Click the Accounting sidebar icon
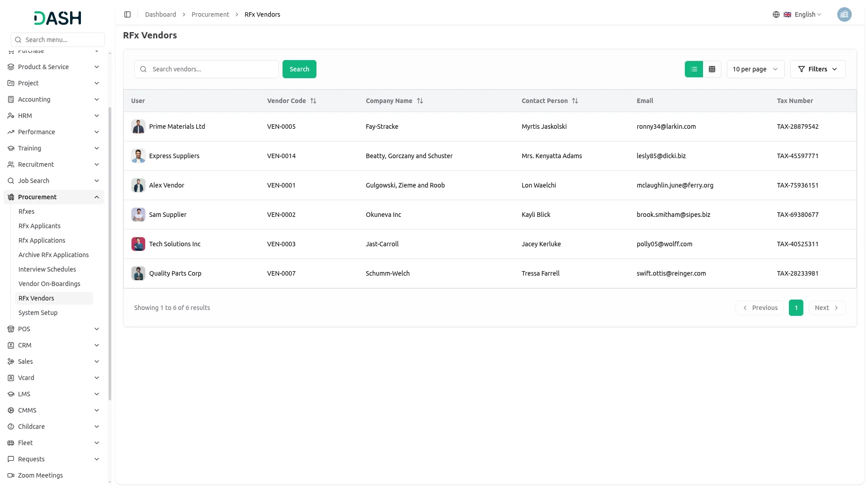The height and width of the screenshot is (488, 868). pos(11,99)
